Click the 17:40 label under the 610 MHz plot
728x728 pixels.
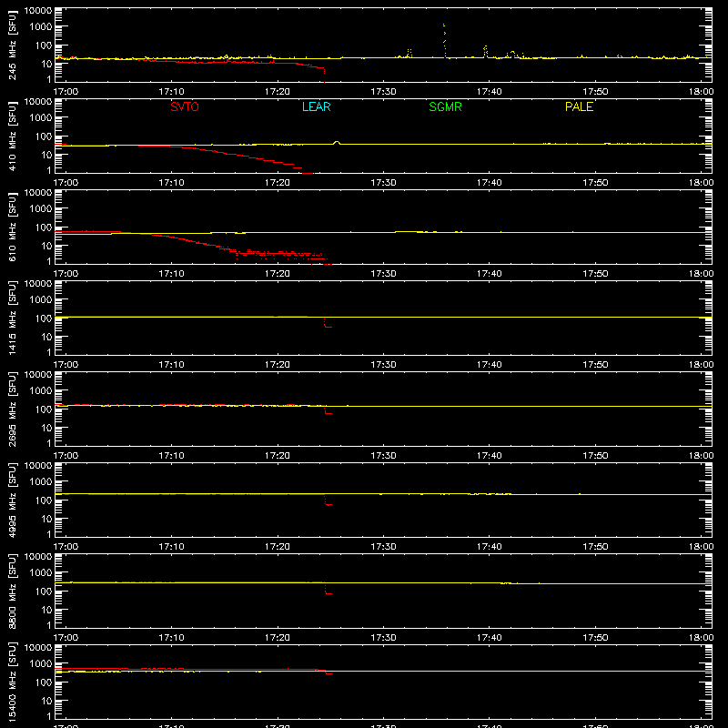(x=489, y=274)
